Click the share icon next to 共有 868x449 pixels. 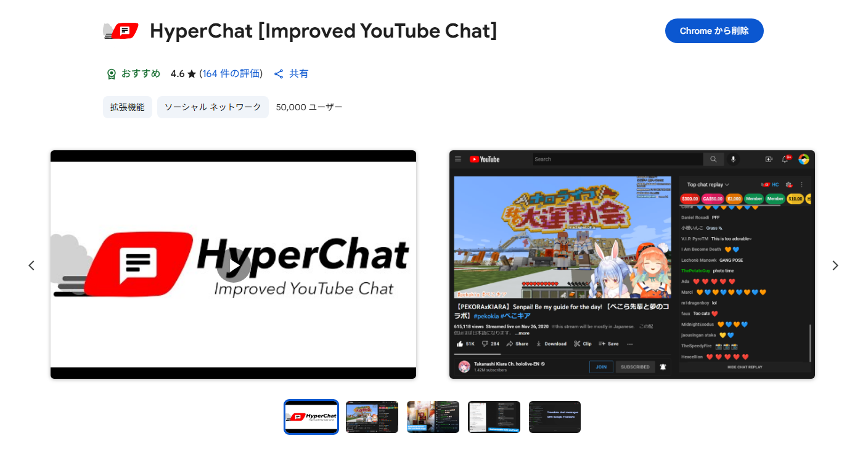[x=279, y=74]
